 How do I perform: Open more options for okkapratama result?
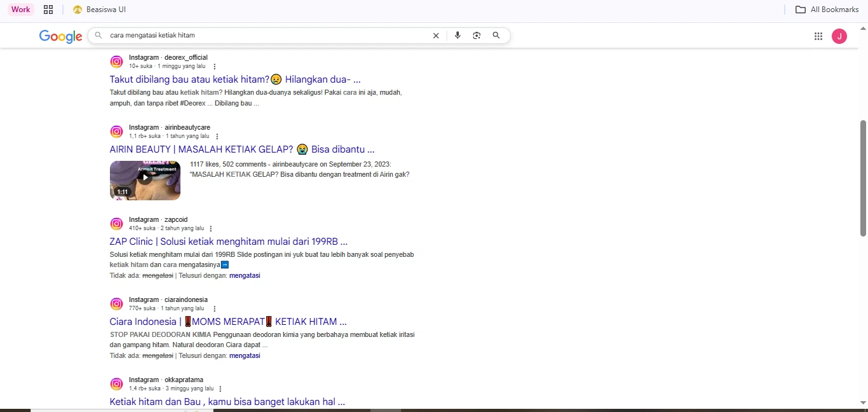pyautogui.click(x=220, y=388)
